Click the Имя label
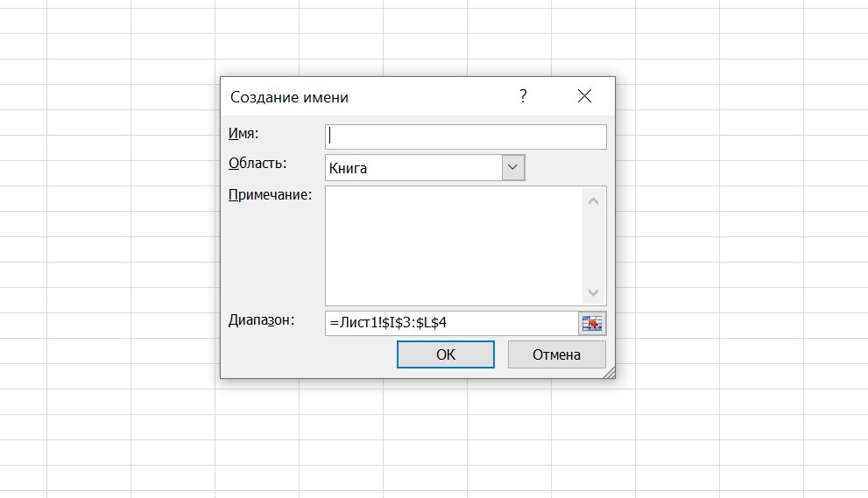Viewport: 868px width, 498px height. point(244,133)
